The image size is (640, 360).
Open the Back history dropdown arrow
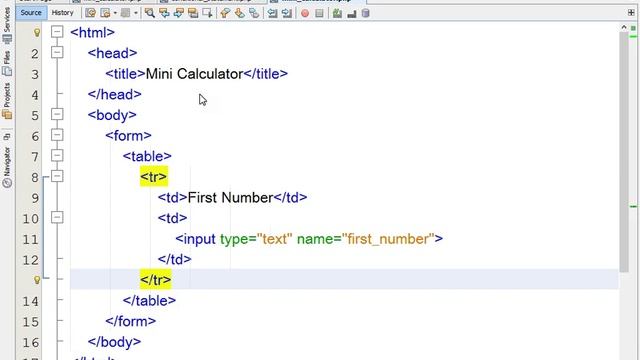(x=115, y=13)
